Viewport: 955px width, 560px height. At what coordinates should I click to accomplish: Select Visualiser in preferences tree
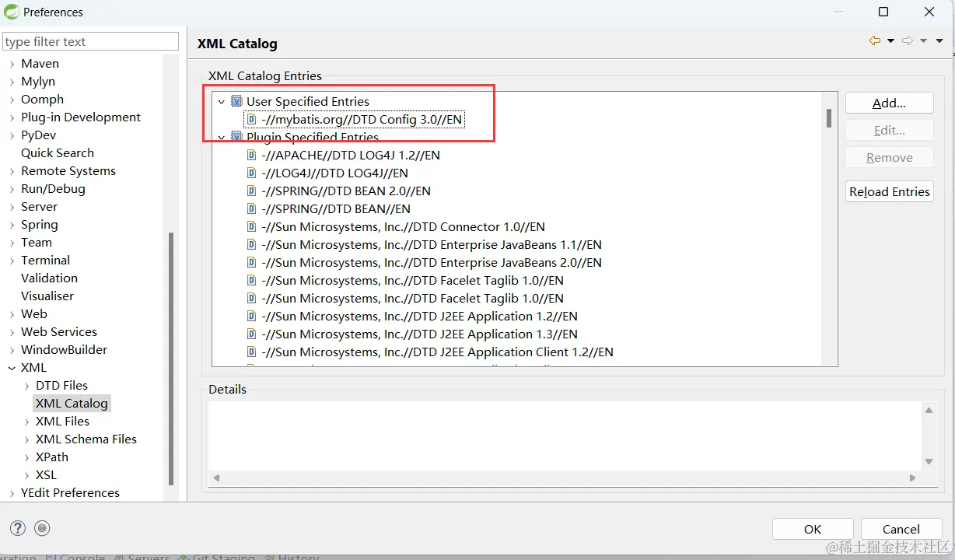(47, 296)
